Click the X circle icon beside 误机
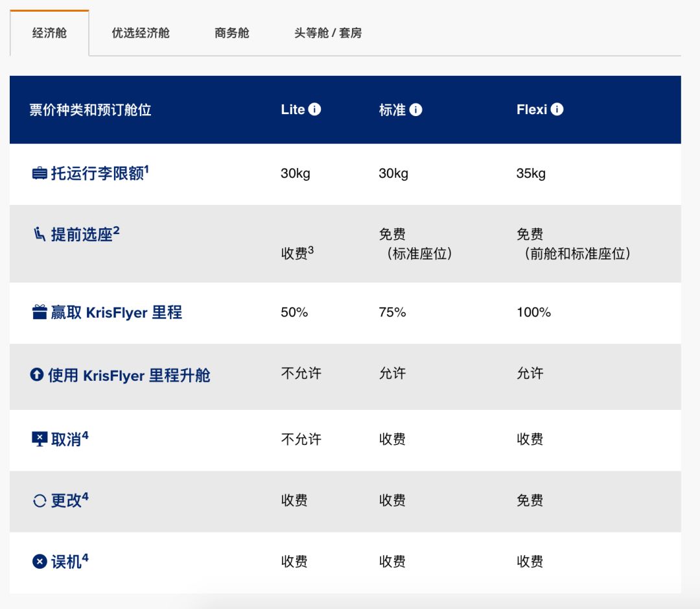700x609 pixels. pyautogui.click(x=40, y=562)
